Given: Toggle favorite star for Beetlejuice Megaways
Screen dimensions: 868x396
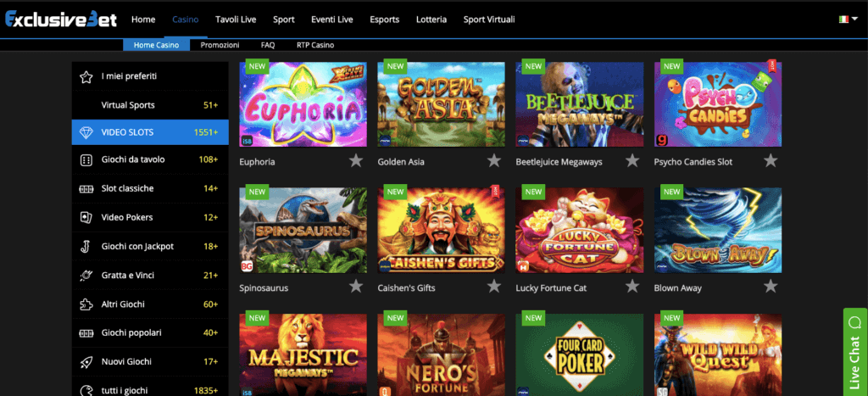Looking at the screenshot, I should (632, 160).
